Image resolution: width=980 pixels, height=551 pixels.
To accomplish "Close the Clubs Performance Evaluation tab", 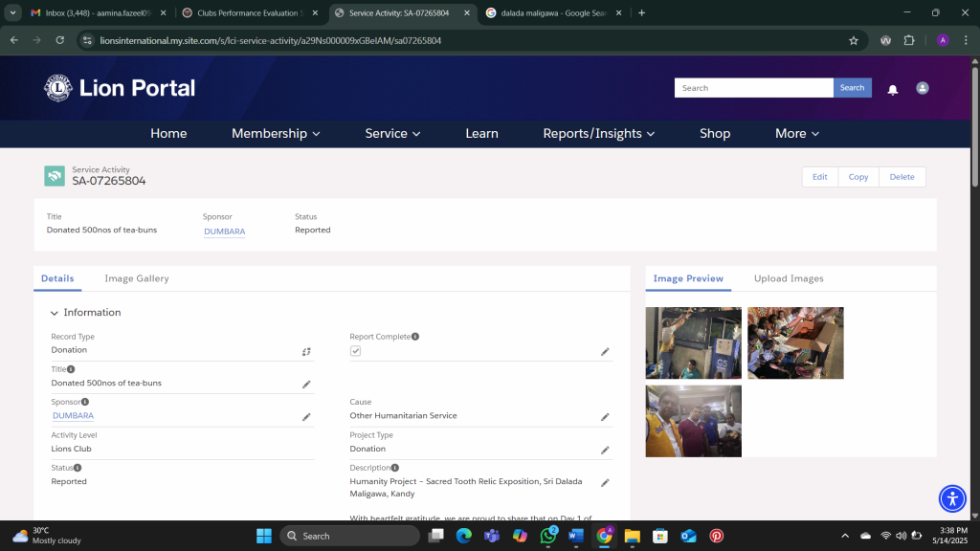I will point(315,12).
